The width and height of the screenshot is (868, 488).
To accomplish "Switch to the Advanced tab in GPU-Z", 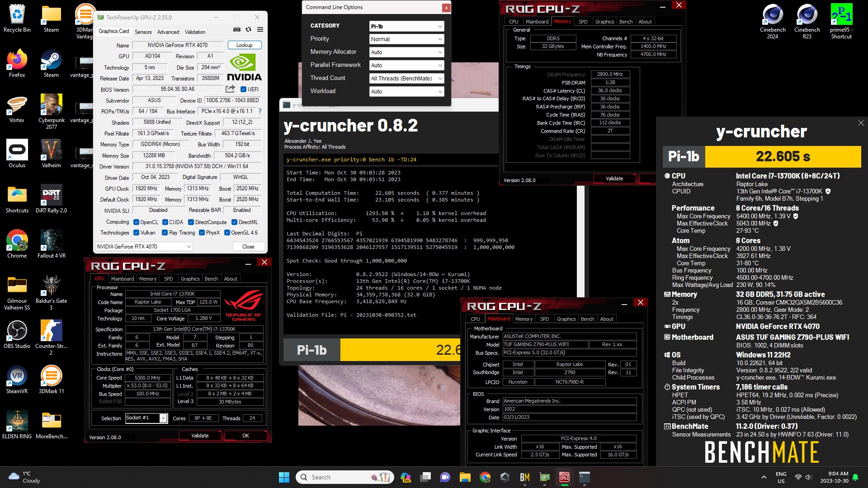I will 168,32.
